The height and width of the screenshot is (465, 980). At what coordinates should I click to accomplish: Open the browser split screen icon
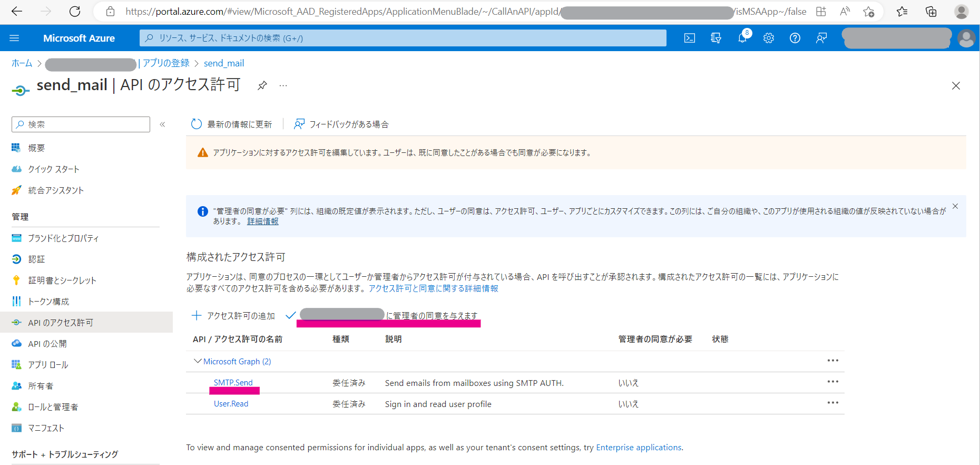(x=821, y=12)
